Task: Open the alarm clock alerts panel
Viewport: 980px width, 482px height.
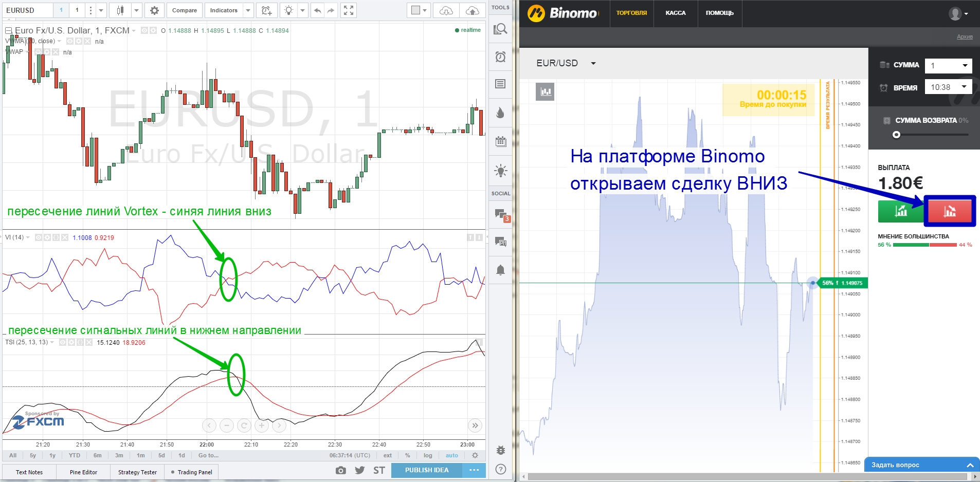Action: pos(500,57)
